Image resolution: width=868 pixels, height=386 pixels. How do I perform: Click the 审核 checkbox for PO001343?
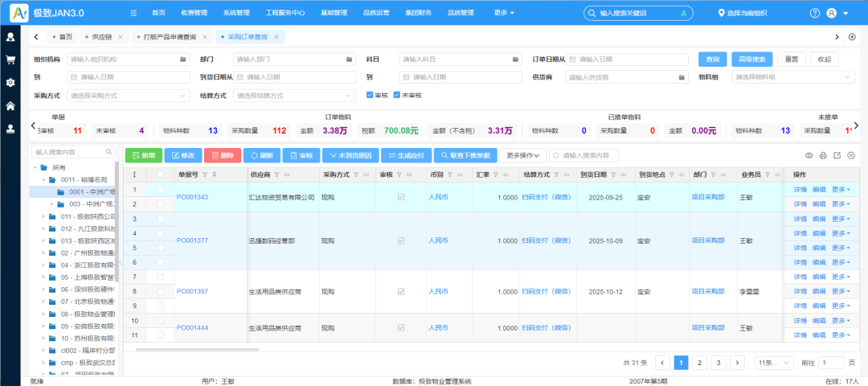coord(401,196)
